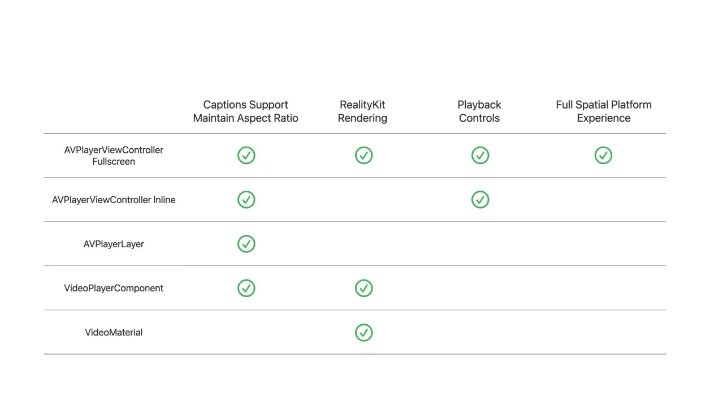Click Full Spatial Platform Experience checkmark
The image size is (710, 400).
603,155
